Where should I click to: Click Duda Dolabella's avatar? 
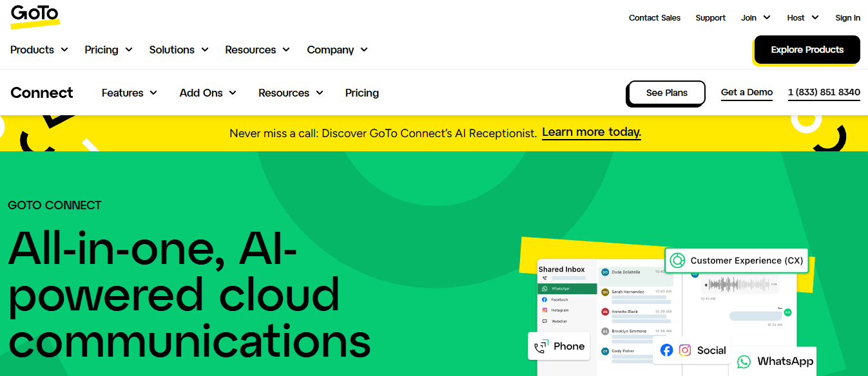pyautogui.click(x=605, y=272)
